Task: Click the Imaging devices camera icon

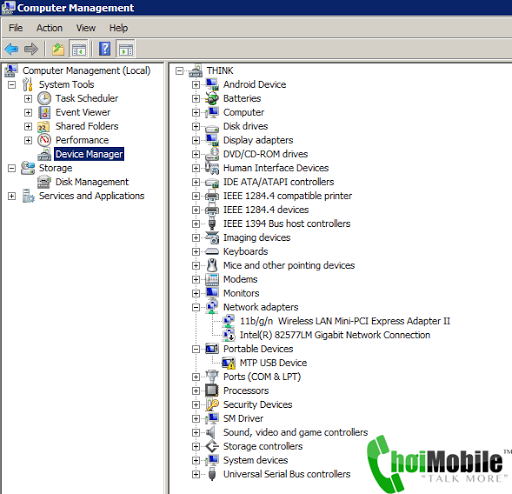Action: coord(212,238)
